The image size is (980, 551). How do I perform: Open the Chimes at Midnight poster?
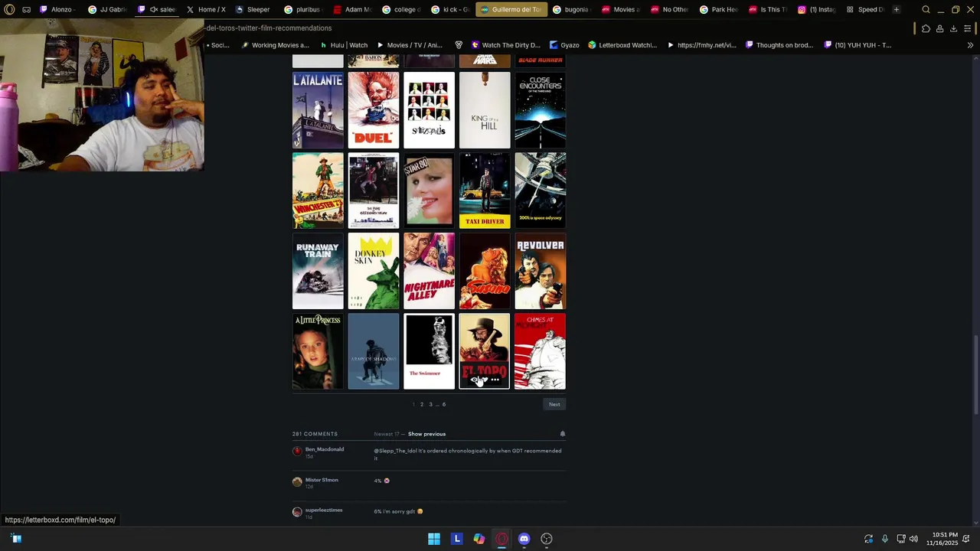click(x=541, y=351)
